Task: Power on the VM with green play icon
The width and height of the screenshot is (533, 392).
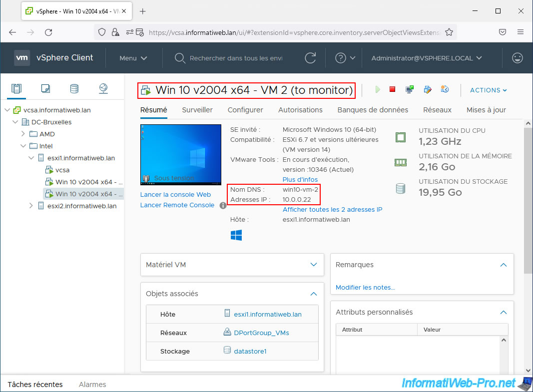Action: 378,90
